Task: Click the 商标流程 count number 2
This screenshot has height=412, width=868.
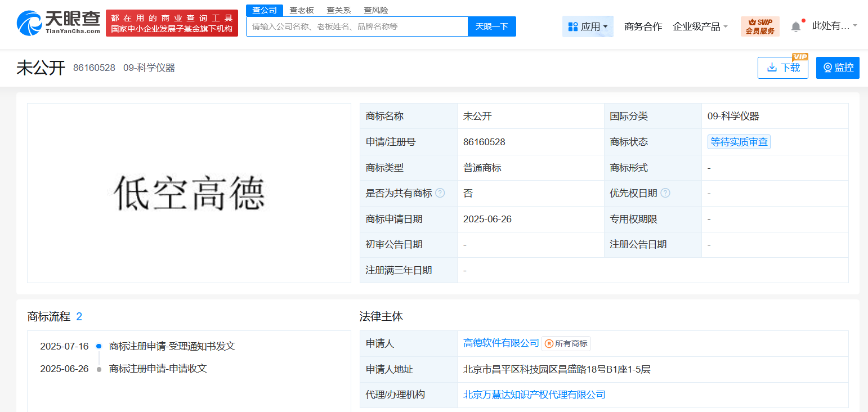Action: click(x=79, y=316)
